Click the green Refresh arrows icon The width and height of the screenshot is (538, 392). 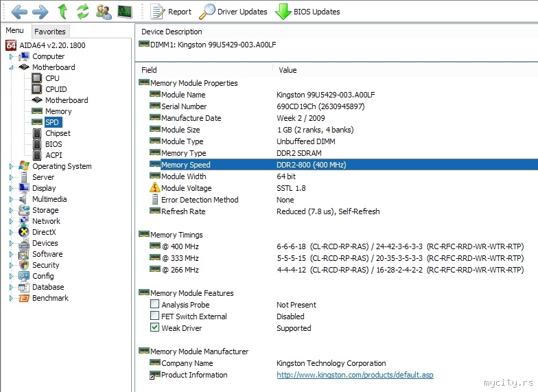tap(82, 12)
